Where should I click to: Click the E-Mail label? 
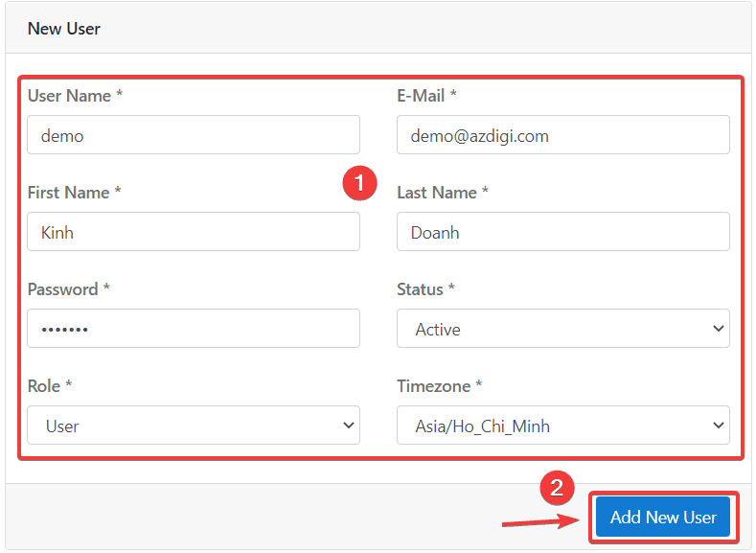426,96
